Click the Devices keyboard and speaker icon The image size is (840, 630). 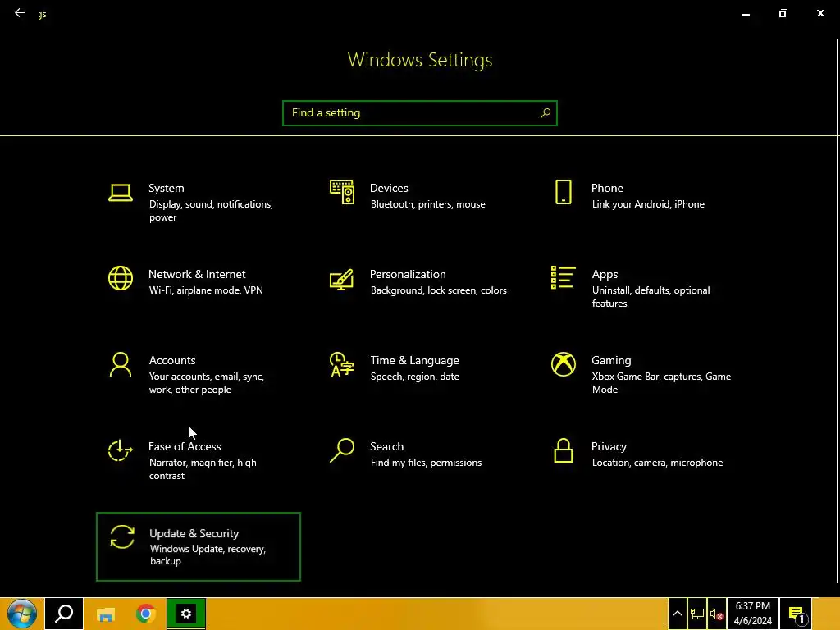click(x=342, y=192)
